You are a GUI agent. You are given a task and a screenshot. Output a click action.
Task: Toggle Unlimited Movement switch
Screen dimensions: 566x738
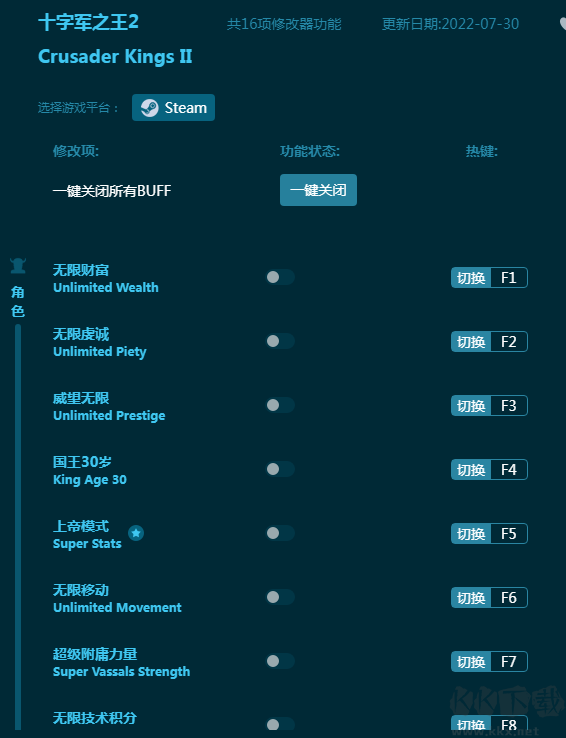280,597
